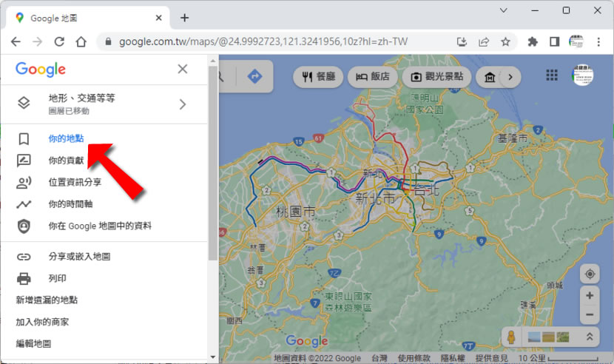Click 編輯地圖

[33, 343]
